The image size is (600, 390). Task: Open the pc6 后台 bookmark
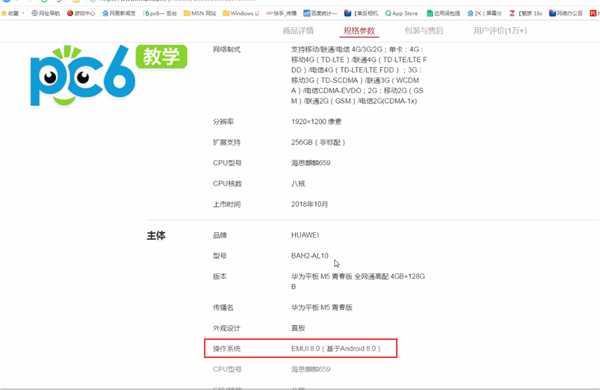(x=160, y=13)
